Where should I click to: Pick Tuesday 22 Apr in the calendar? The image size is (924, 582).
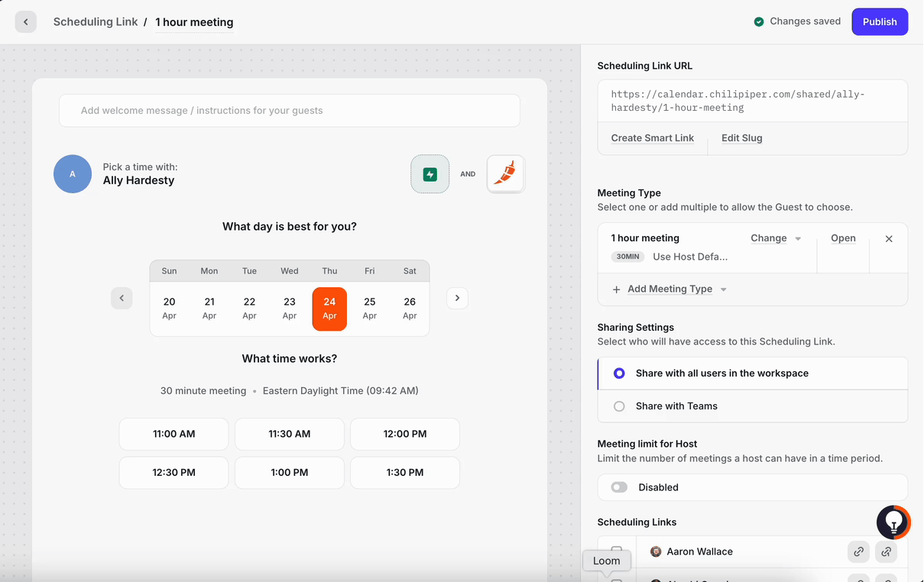[x=249, y=309]
